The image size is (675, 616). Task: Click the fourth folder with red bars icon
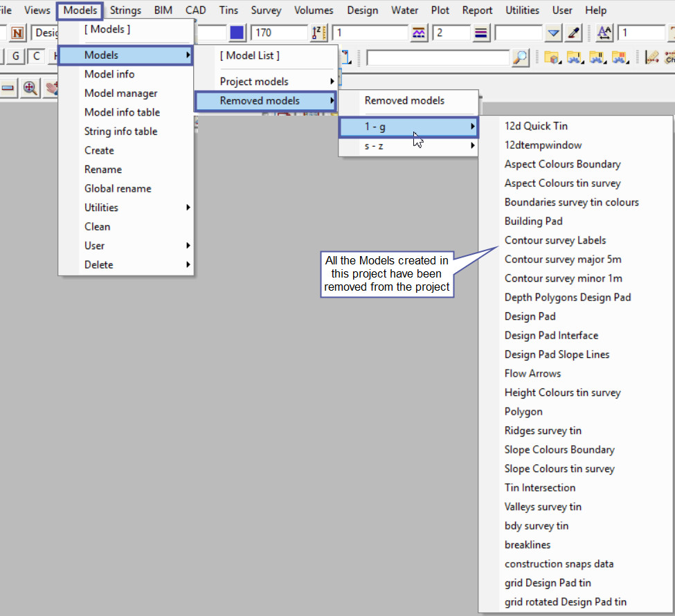(620, 57)
